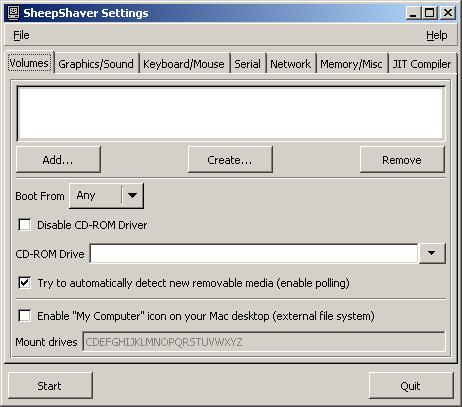Open the Boot From dropdown

[106, 196]
